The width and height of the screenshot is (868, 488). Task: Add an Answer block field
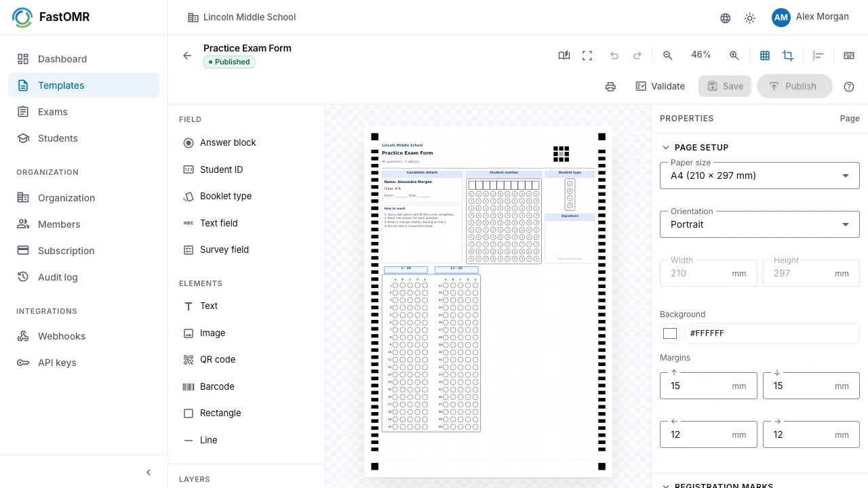(x=247, y=143)
